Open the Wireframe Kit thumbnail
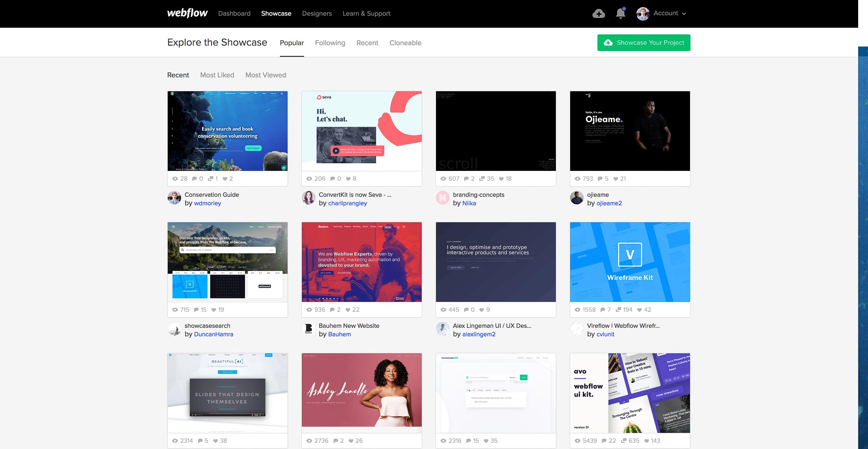Screen dimensions: 868x449 630,262
